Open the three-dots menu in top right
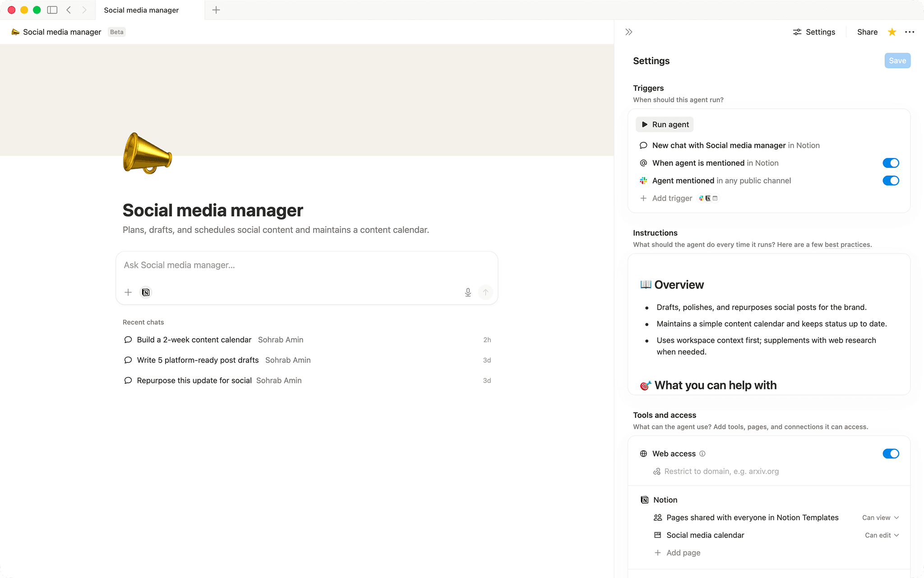Image resolution: width=924 pixels, height=578 pixels. pos(910,32)
